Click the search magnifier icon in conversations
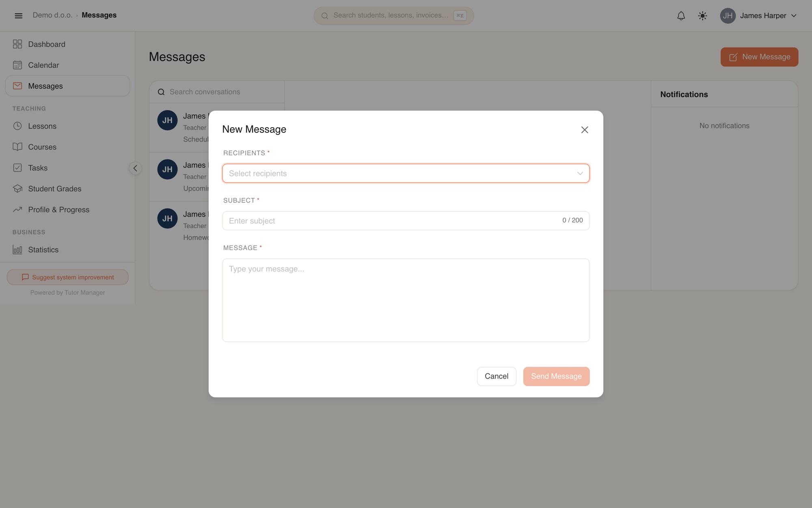Screen dimensions: 812x508 click(161, 92)
